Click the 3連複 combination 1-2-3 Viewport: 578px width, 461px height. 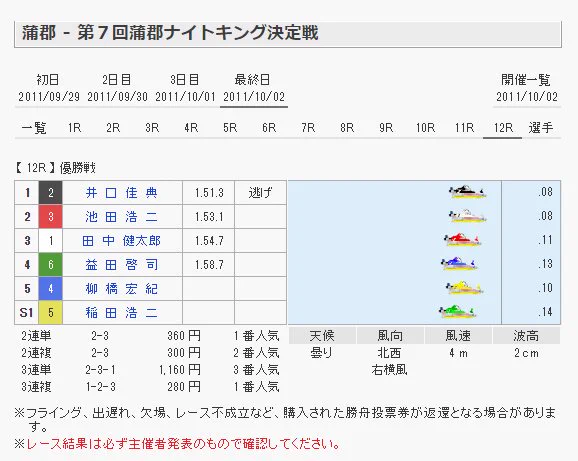(x=100, y=387)
